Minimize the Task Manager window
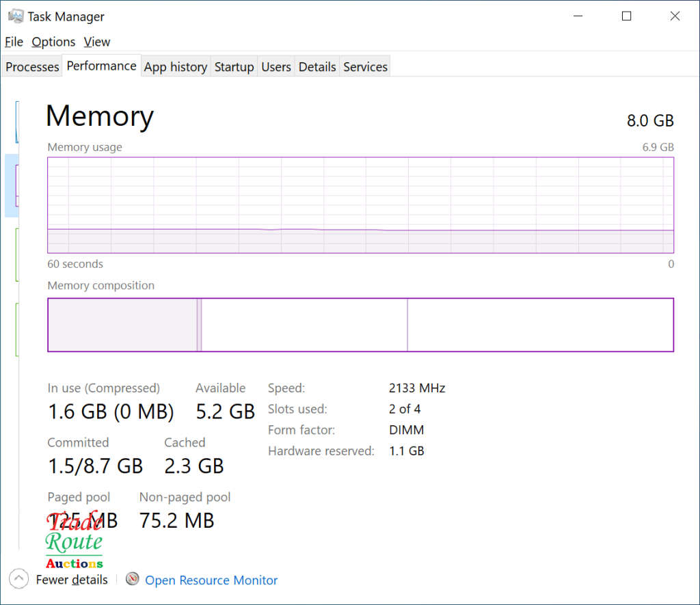The image size is (700, 605). coord(578,16)
